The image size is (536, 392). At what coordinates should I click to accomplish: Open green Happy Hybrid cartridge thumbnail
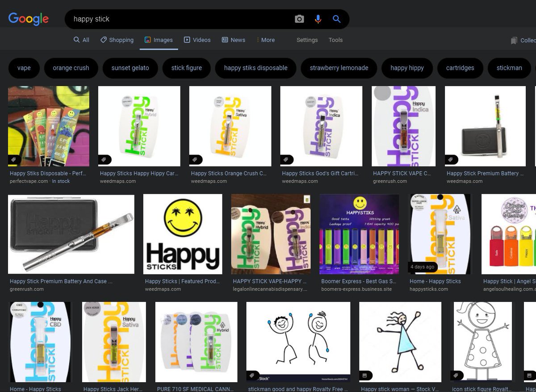pos(139,126)
